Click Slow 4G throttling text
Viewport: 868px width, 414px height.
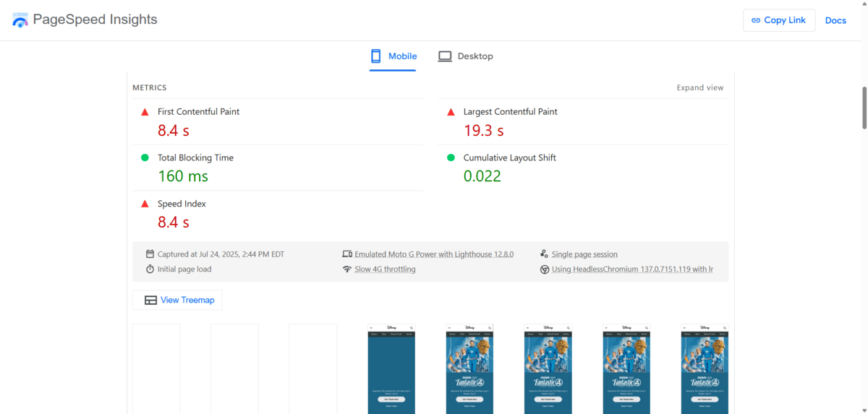[x=385, y=269]
